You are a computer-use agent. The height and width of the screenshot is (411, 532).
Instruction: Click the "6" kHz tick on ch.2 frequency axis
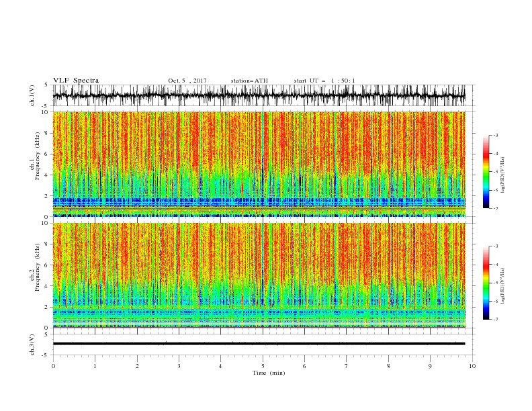point(47,265)
